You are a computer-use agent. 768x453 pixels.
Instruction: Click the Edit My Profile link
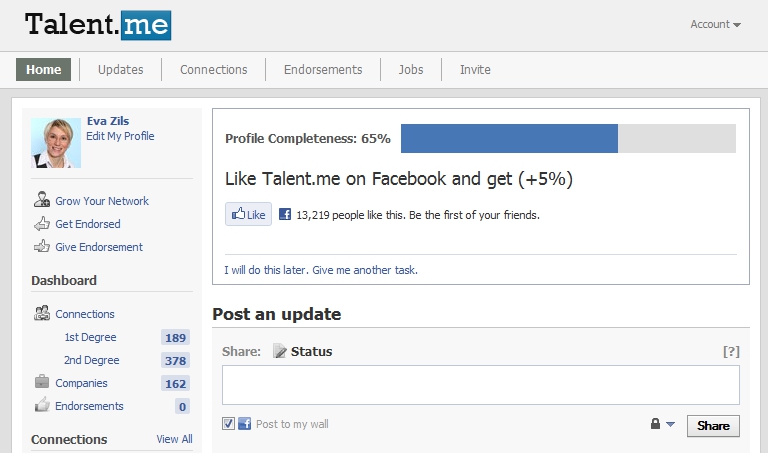click(120, 136)
